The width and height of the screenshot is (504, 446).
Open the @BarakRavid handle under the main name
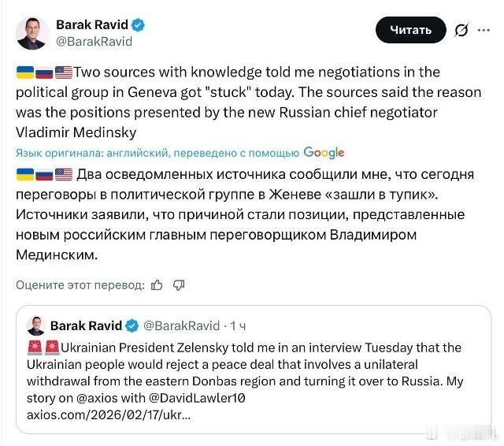tap(94, 41)
